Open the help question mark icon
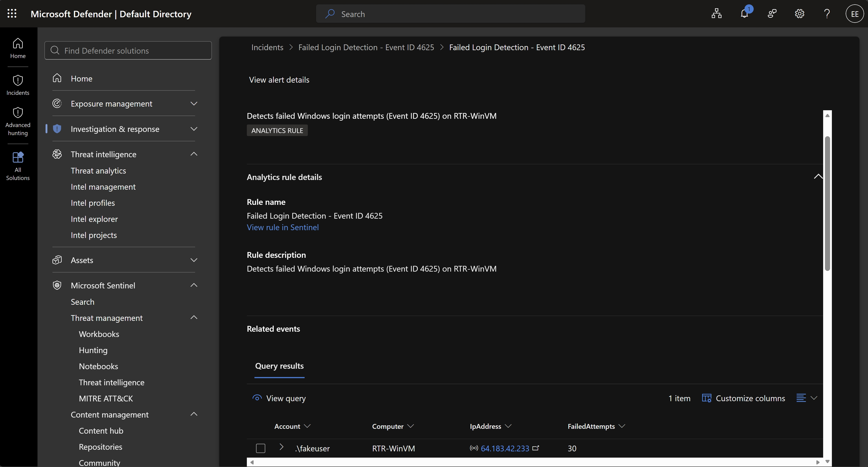Screen dimensions: 868x467 [x=827, y=14]
